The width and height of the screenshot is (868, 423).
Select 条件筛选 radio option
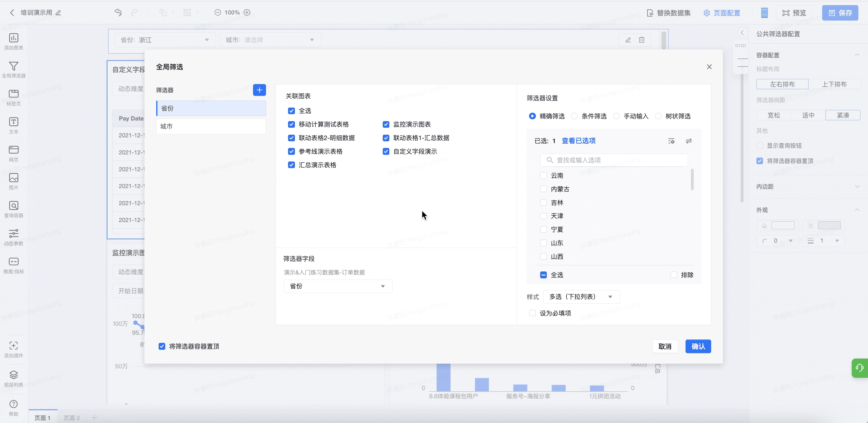(575, 116)
